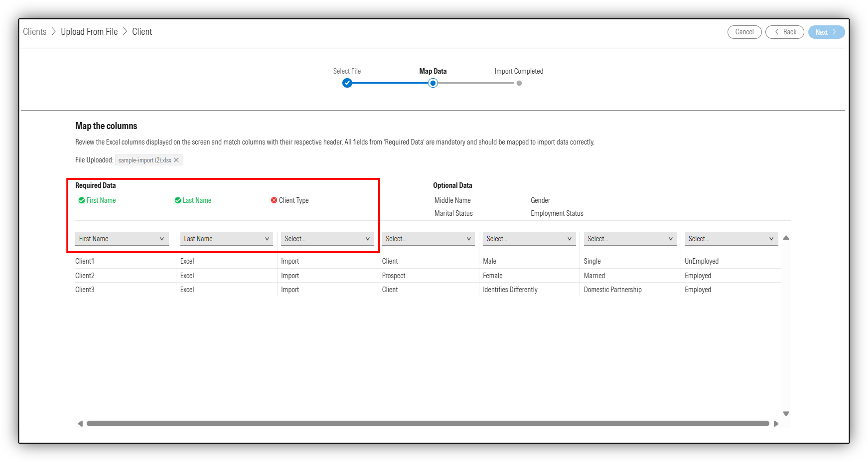Select the Employed cell in the Client3 row

coord(698,290)
